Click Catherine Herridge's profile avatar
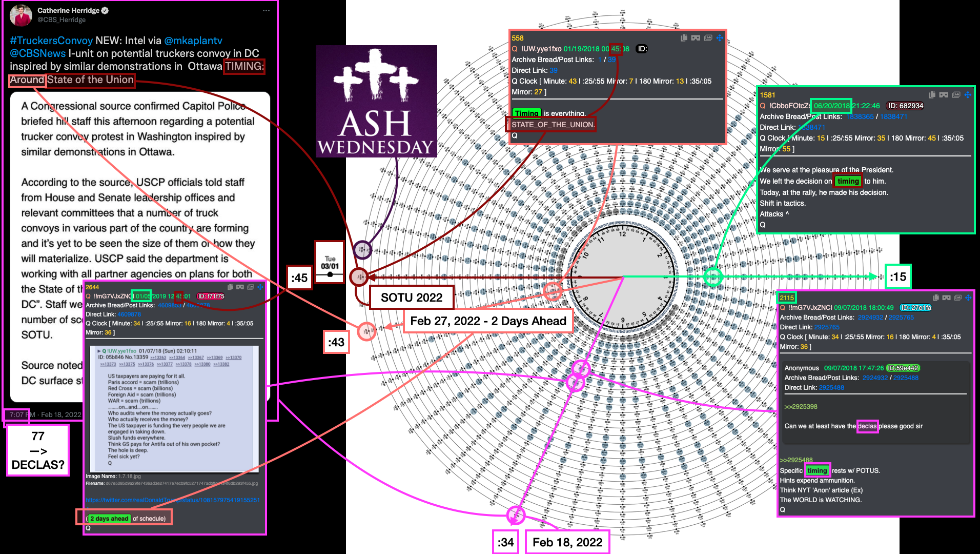980x554 pixels. (x=21, y=15)
